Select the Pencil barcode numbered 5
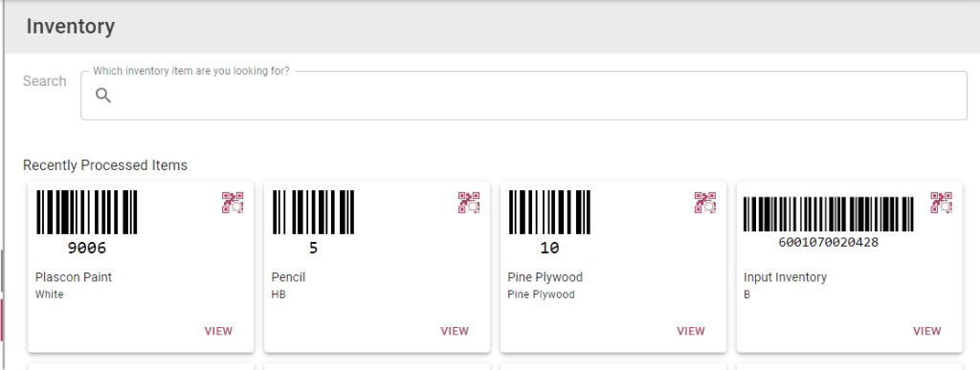This screenshot has height=370, width=980. tap(313, 223)
